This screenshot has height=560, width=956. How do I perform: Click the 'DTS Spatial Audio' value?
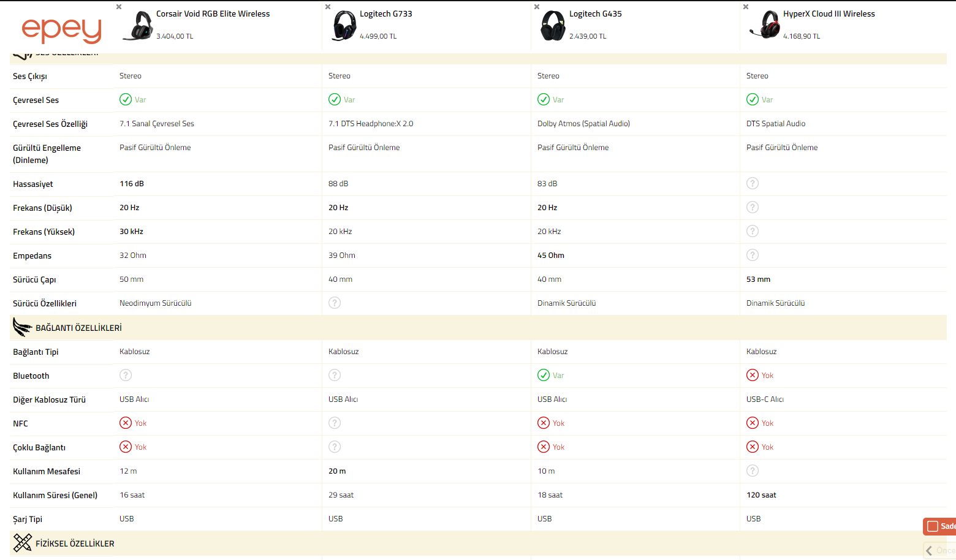pyautogui.click(x=776, y=124)
